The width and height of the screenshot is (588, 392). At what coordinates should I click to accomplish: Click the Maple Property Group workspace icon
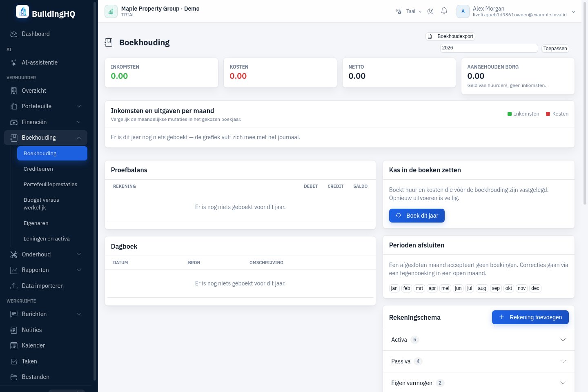pyautogui.click(x=111, y=11)
